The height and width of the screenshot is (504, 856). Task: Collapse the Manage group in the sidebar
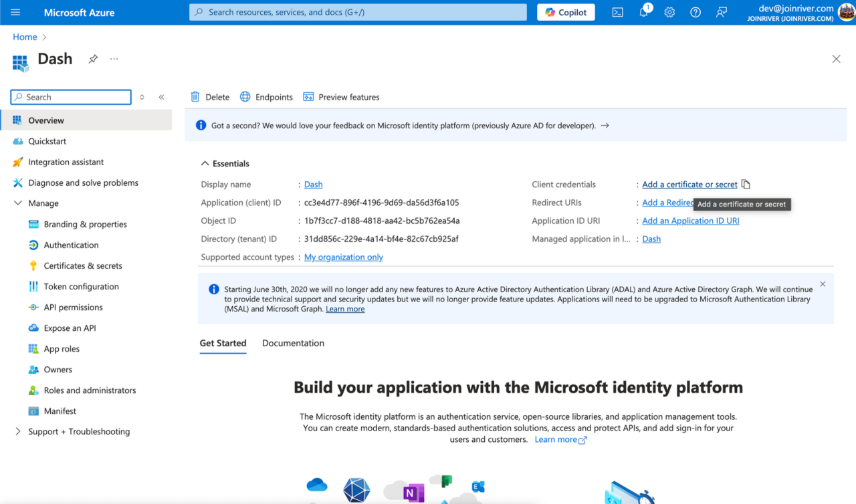[18, 203]
